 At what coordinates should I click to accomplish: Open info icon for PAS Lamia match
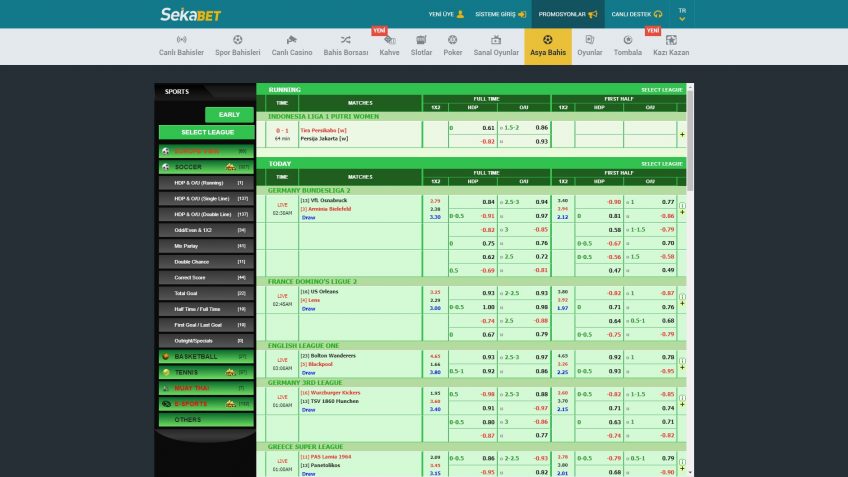(682, 462)
